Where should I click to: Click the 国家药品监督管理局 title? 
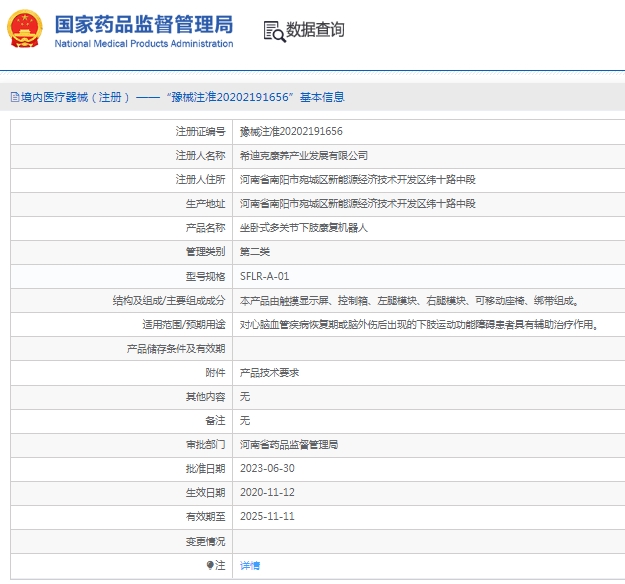coord(144,24)
